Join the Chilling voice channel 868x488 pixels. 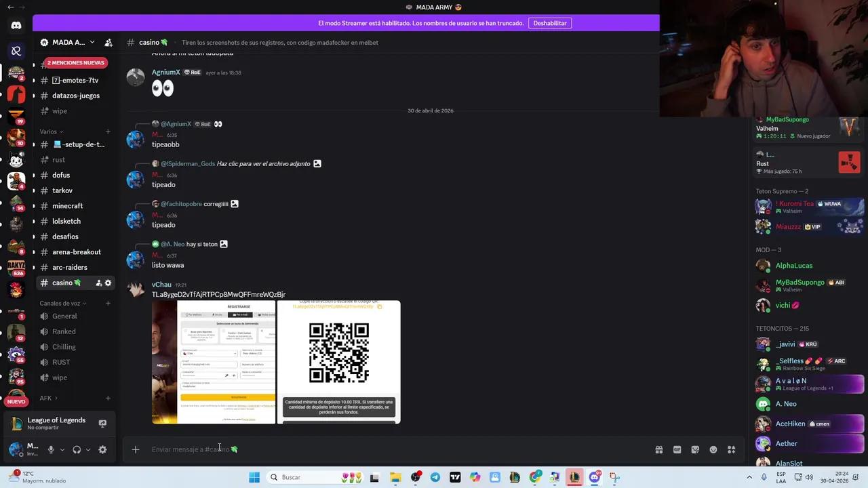75,347
